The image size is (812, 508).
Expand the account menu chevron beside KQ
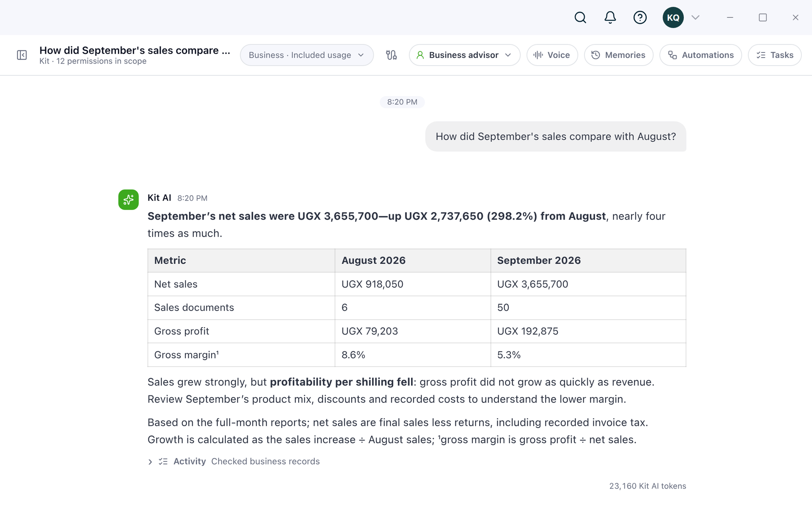[695, 17]
